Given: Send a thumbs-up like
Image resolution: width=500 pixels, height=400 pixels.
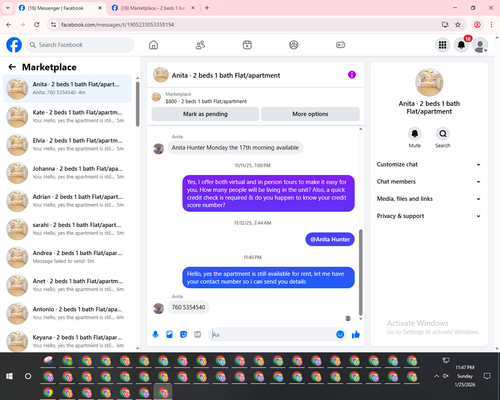Looking at the screenshot, I should [356, 334].
